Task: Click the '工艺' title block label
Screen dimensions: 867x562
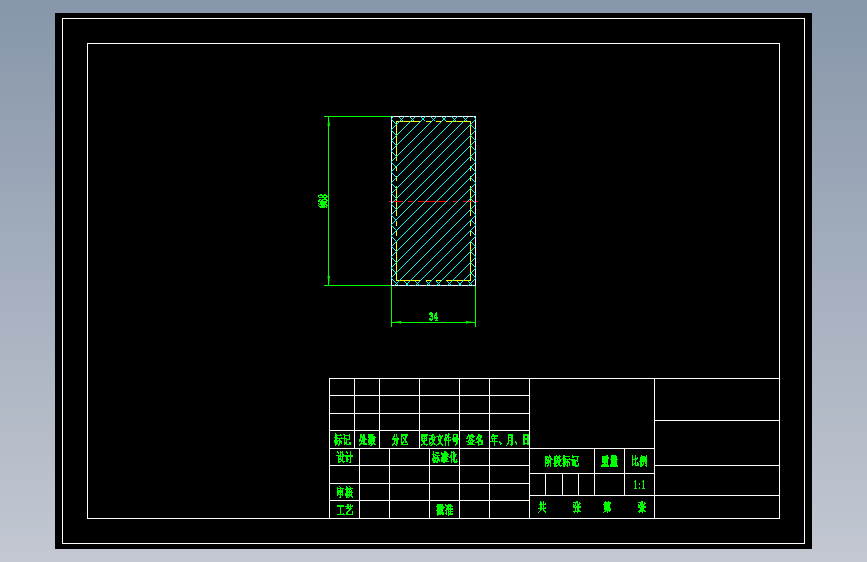Action: coord(344,509)
